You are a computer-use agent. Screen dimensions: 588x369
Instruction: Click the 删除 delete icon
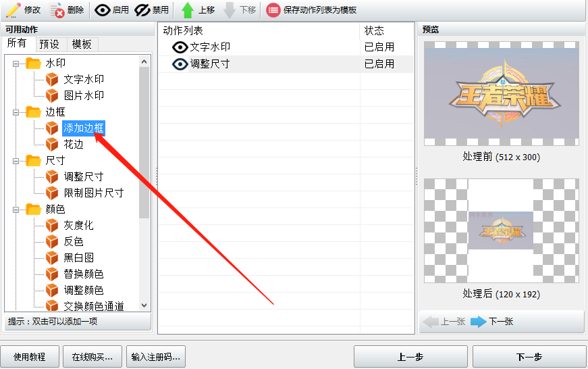click(57, 10)
